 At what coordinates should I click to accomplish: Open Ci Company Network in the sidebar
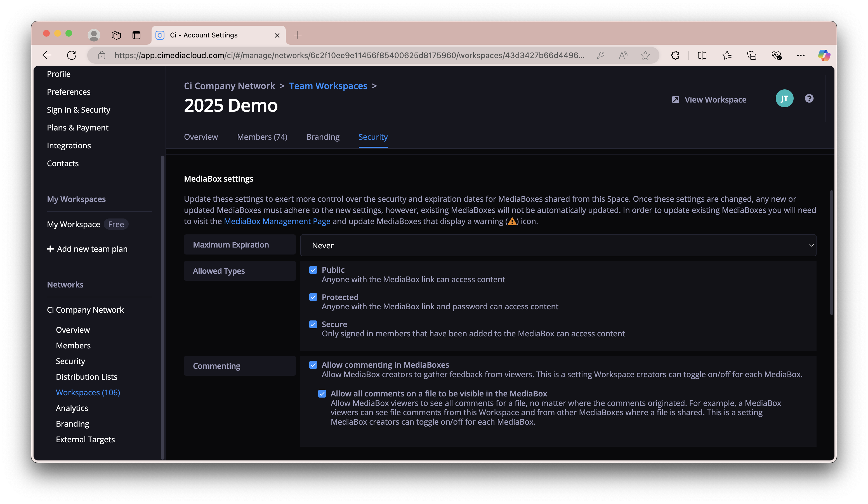(x=85, y=310)
